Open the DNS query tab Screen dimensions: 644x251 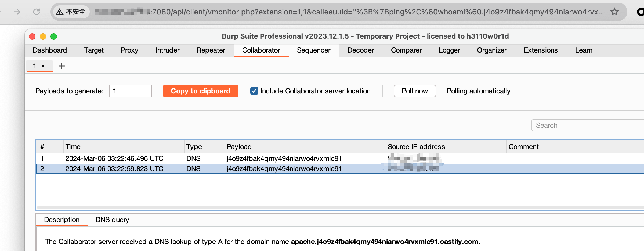[112, 220]
